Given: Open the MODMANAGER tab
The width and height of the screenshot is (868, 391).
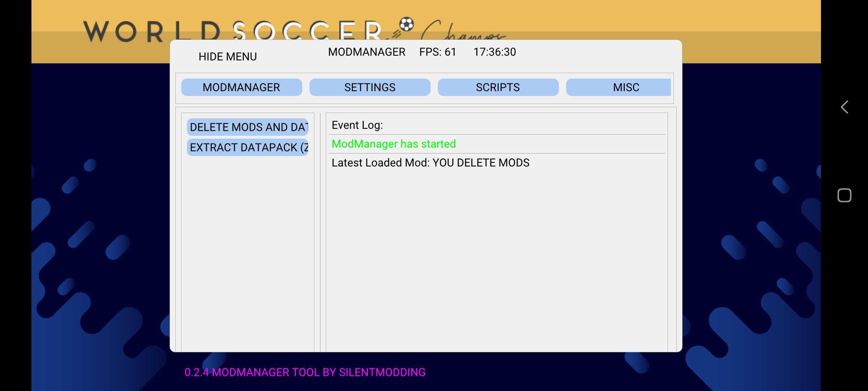Looking at the screenshot, I should tap(242, 87).
